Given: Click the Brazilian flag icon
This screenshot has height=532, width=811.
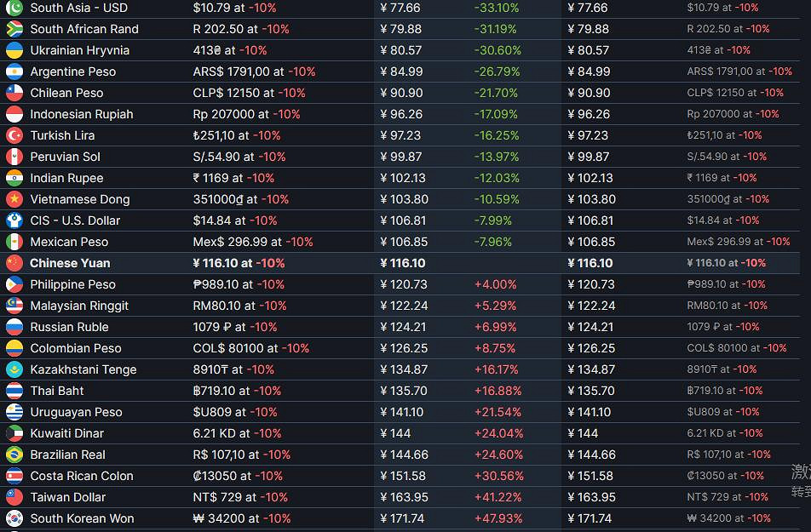Looking at the screenshot, I should pos(14,455).
